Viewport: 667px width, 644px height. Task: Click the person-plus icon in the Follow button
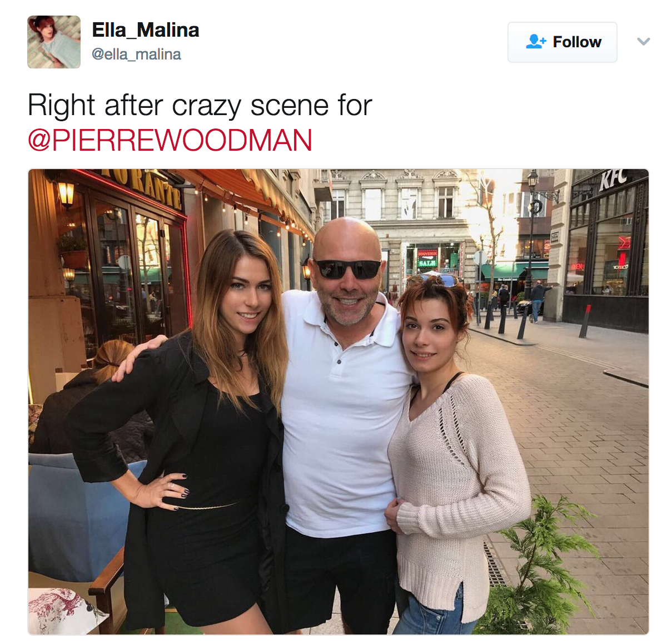click(536, 42)
